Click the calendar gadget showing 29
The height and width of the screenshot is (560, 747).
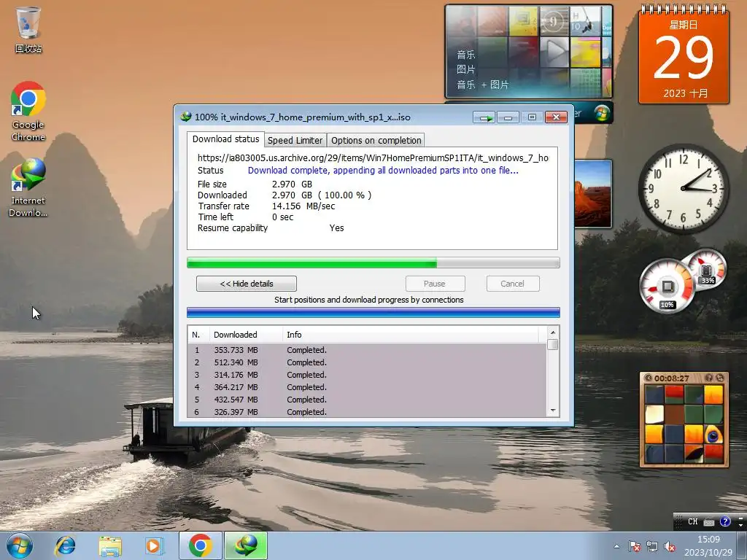684,57
